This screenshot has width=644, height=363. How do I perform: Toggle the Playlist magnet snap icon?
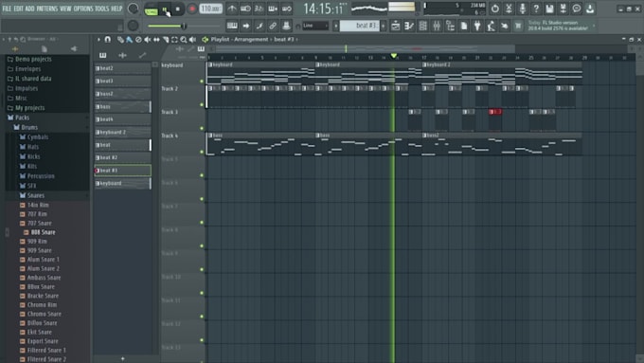[x=108, y=40]
